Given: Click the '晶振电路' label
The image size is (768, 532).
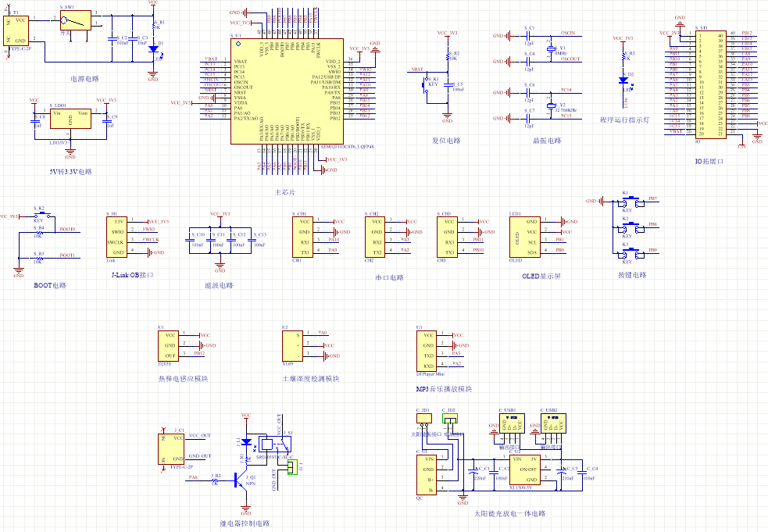Looking at the screenshot, I should click(547, 141).
